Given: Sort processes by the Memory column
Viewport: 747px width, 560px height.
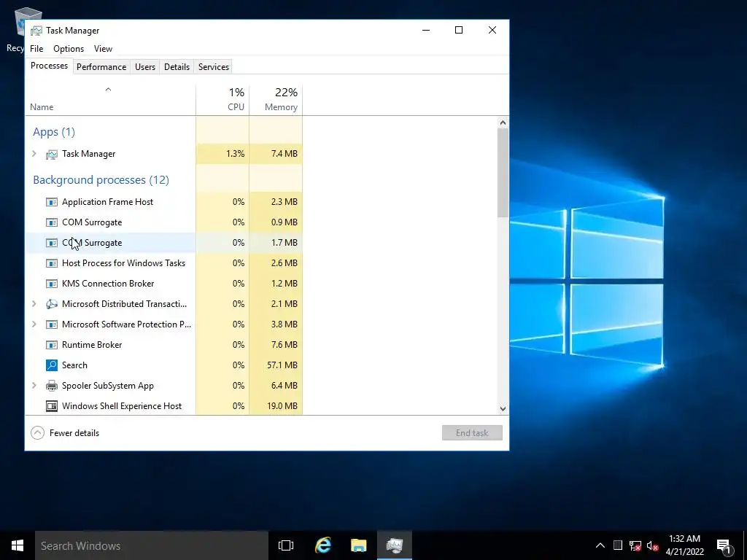Looking at the screenshot, I should [x=276, y=100].
